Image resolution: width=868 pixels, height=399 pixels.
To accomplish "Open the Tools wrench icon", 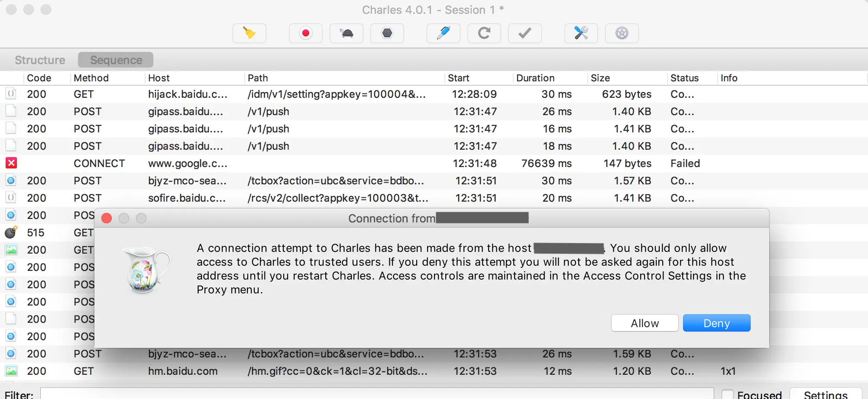I will 581,33.
